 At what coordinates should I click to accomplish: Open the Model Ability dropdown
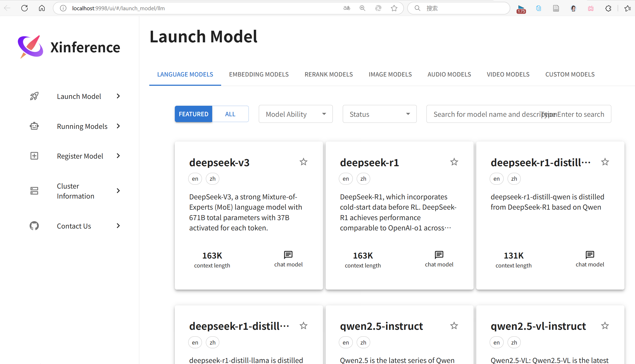[x=295, y=114]
